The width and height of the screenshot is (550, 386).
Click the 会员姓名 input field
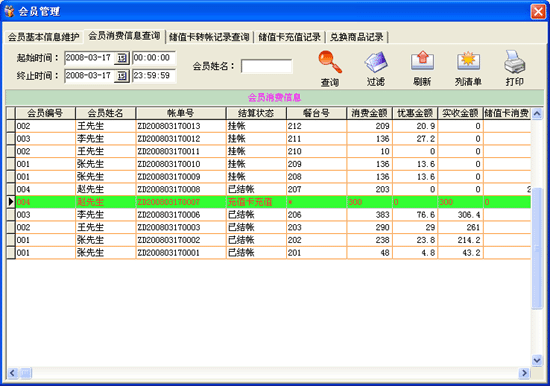click(x=267, y=66)
